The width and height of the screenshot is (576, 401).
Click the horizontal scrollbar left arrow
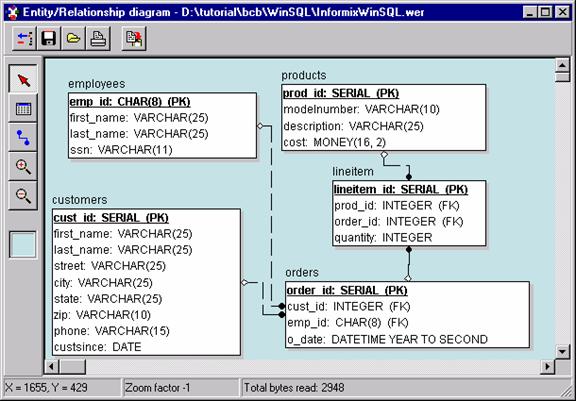pos(52,366)
